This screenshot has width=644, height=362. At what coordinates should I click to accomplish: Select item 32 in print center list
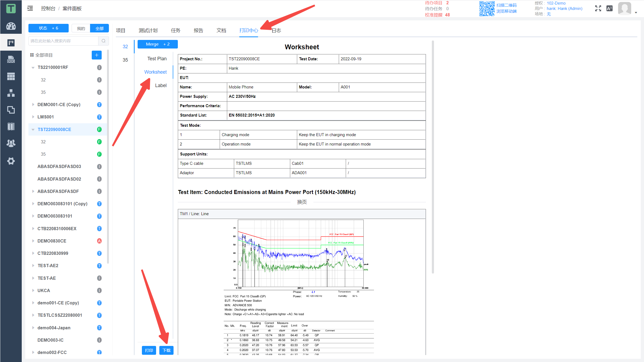click(x=125, y=47)
